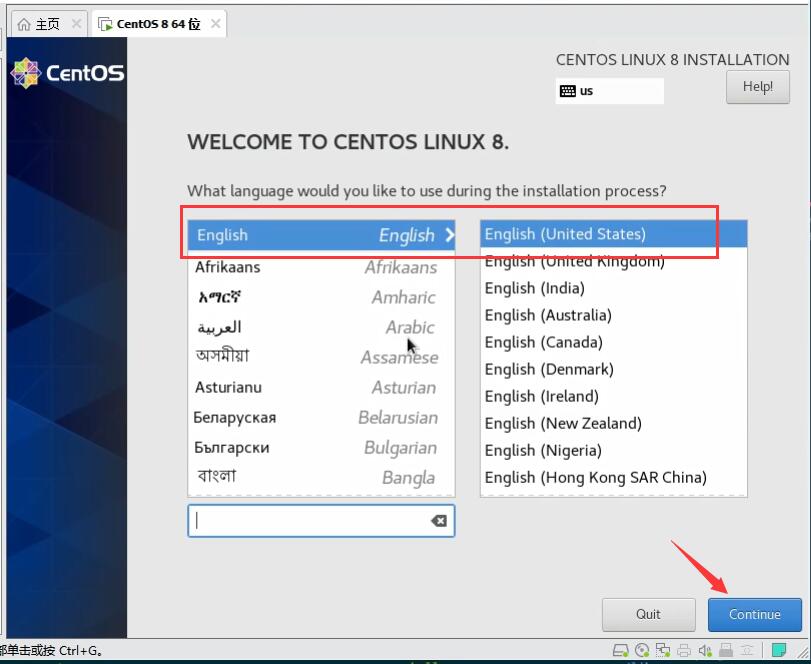811x664 pixels.
Task: Click the printer status icon
Action: pyautogui.click(x=684, y=650)
